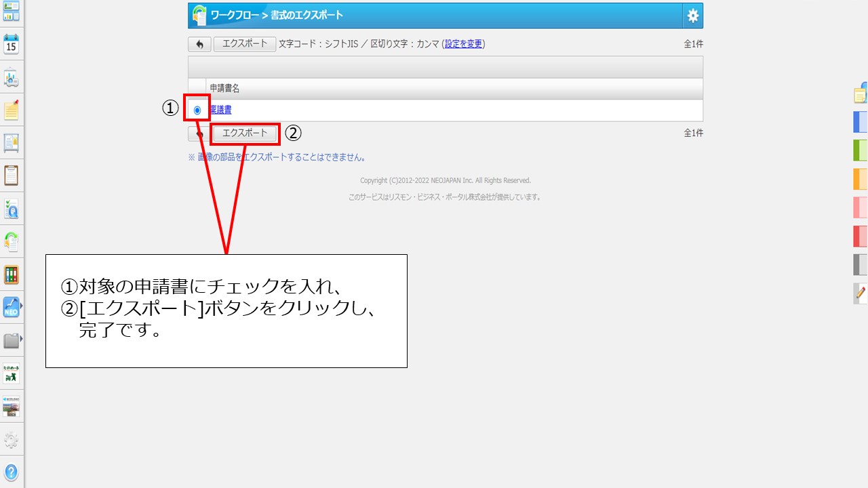Click the top back arrow button
Screen dimensions: 868x488
pyautogui.click(x=199, y=44)
